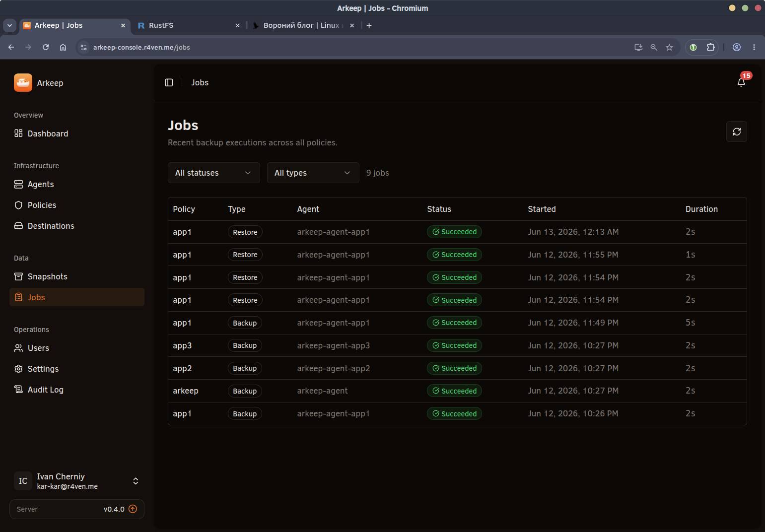The width and height of the screenshot is (765, 532).
Task: Click the browser home icon
Action: [63, 47]
